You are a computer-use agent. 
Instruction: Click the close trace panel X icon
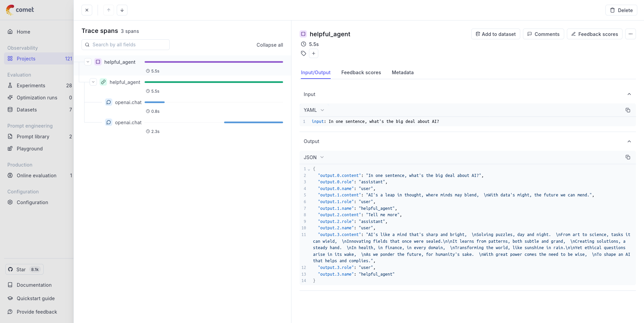(x=87, y=10)
